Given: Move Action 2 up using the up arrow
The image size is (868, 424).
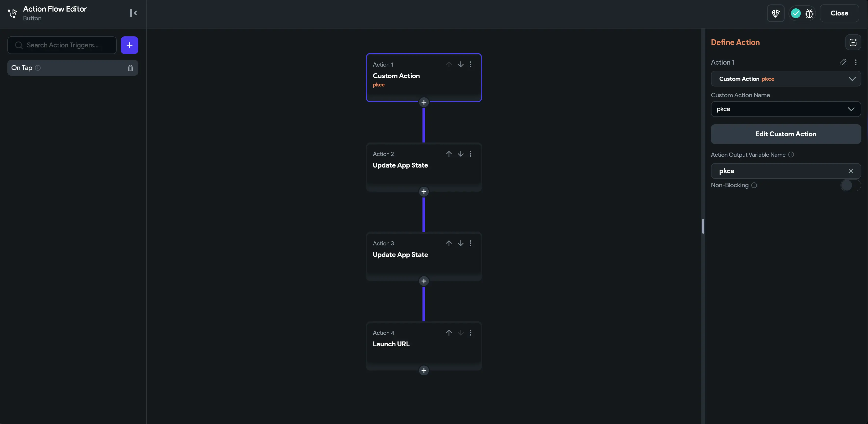Looking at the screenshot, I should click(448, 154).
